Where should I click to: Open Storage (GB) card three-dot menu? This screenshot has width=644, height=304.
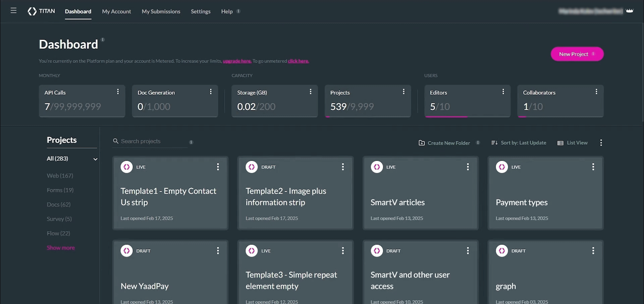click(x=311, y=92)
